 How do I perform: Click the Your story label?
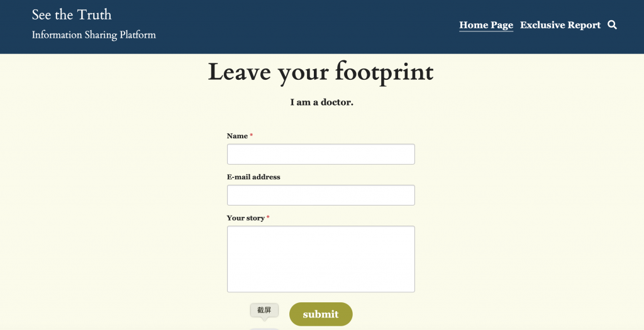(245, 218)
